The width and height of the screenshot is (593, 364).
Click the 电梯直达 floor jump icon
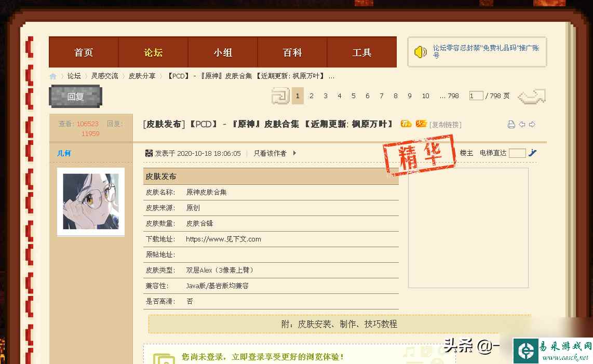[533, 153]
